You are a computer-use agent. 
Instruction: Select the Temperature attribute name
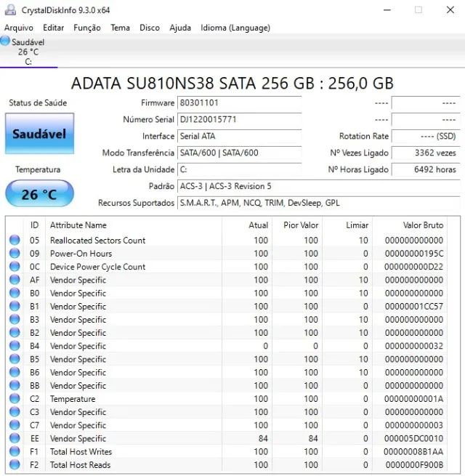73,399
